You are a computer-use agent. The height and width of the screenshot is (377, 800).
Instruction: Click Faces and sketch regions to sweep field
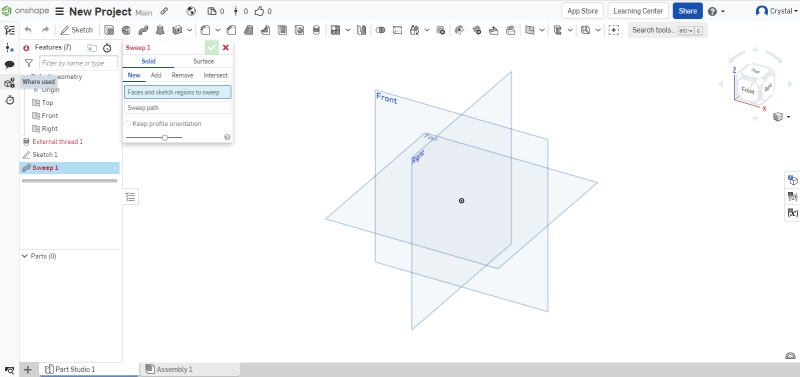point(178,92)
